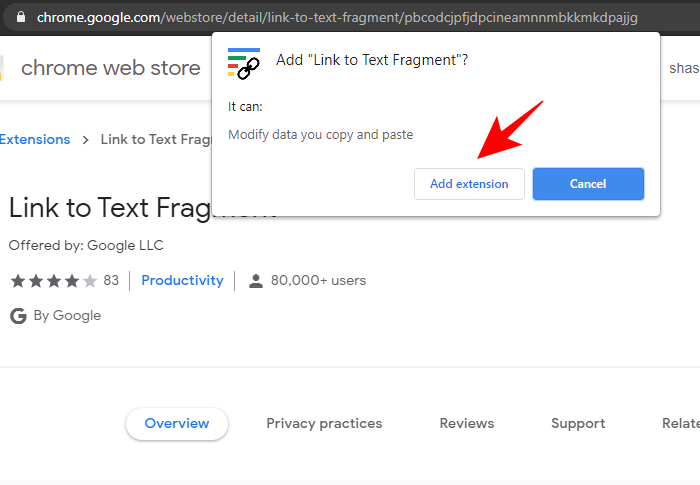700x485 pixels.
Task: Click the Google G logo
Action: click(18, 316)
